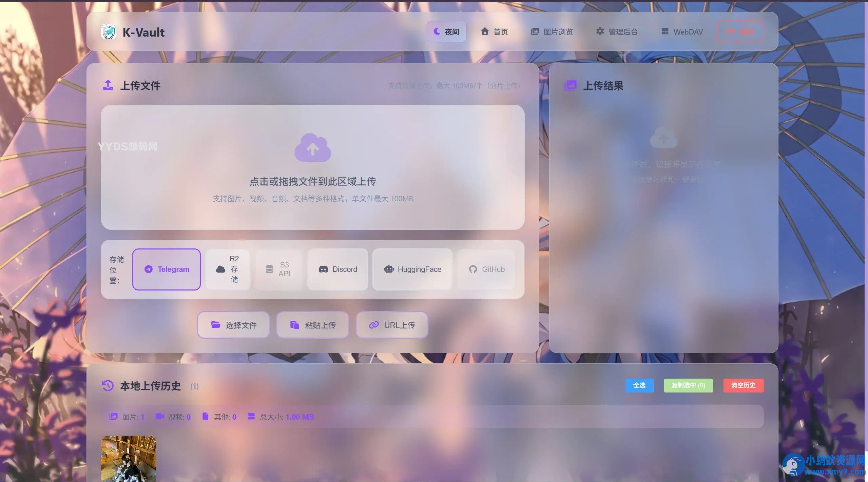Select the Telegram storage icon
The image size is (868, 482).
click(x=149, y=269)
